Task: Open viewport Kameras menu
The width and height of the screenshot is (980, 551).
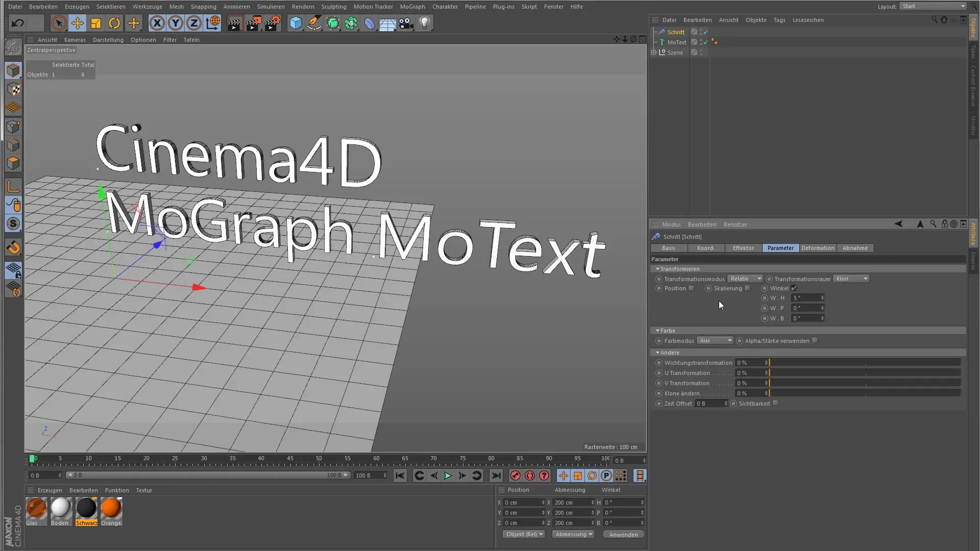Action: pos(75,40)
